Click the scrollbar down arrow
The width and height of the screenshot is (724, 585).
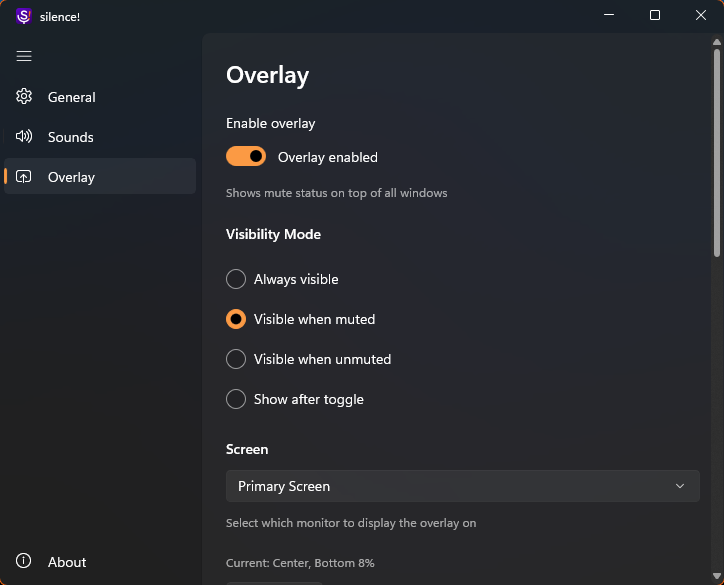click(x=717, y=576)
